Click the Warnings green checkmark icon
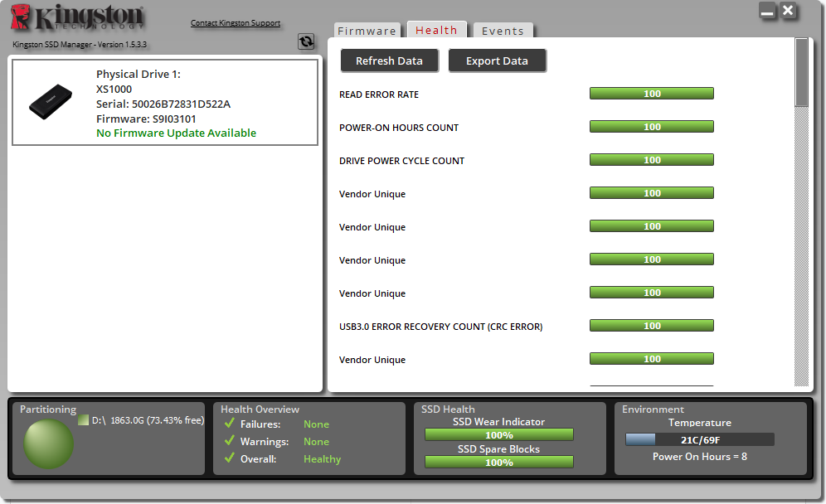This screenshot has width=826, height=504. pyautogui.click(x=230, y=441)
